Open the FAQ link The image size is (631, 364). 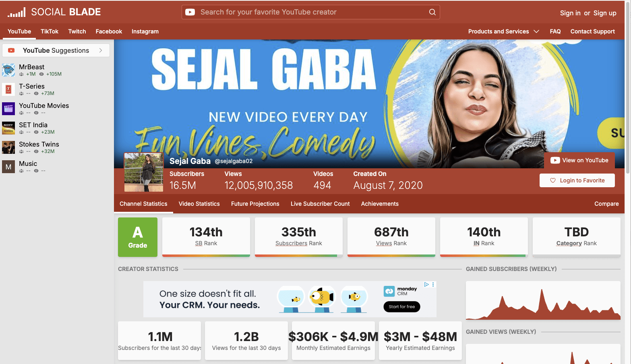[555, 31]
